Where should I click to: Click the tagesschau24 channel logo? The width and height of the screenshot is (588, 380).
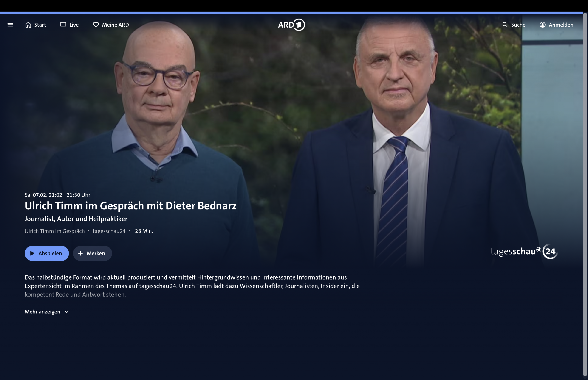(x=524, y=251)
